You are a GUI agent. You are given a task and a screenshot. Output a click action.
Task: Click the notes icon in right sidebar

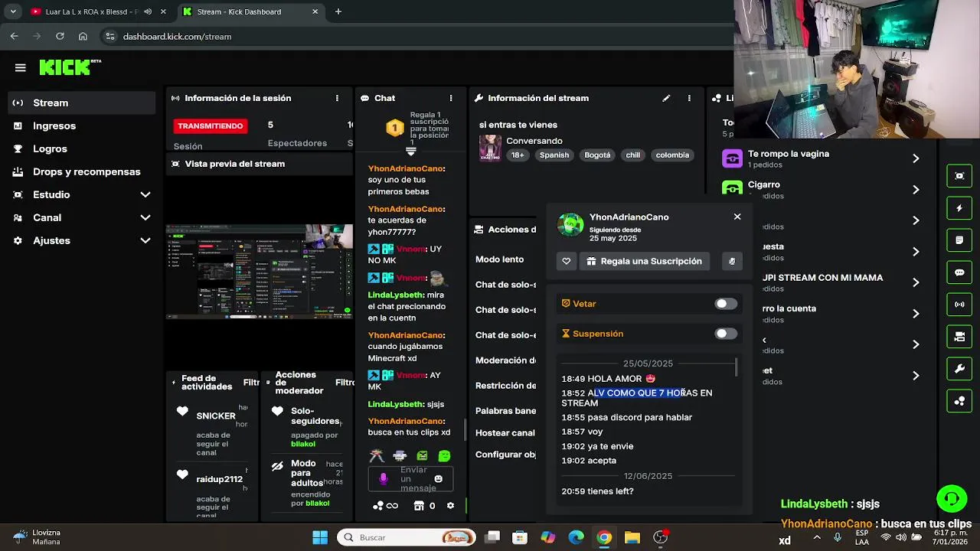click(959, 240)
